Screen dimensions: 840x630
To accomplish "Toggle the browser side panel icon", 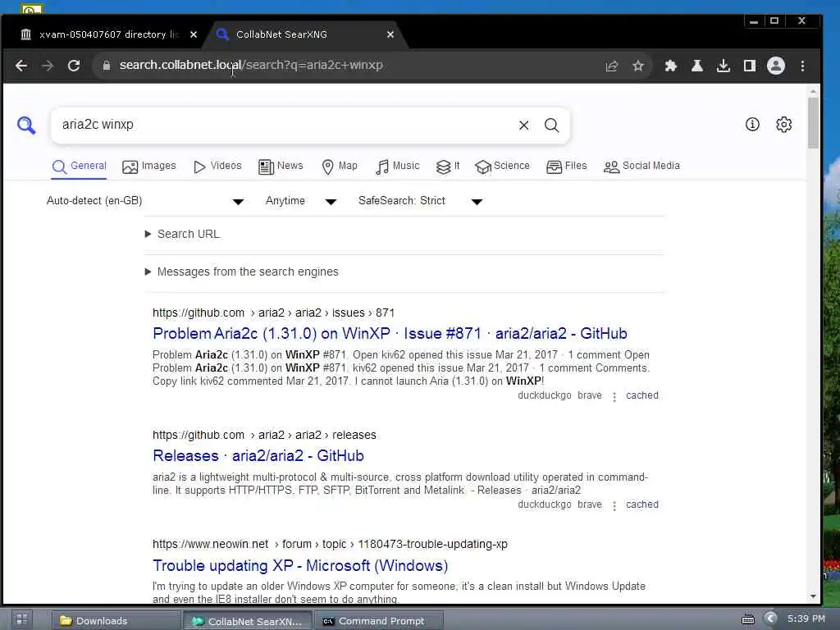I will (x=750, y=66).
